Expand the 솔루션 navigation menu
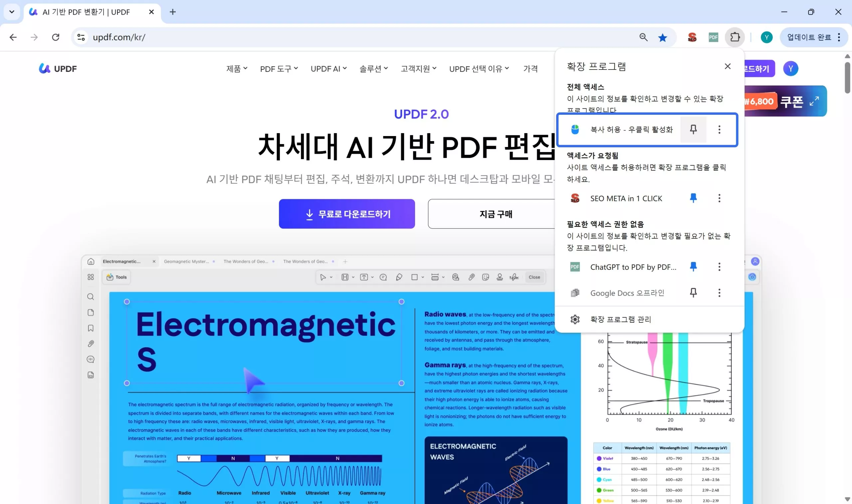 pos(374,69)
